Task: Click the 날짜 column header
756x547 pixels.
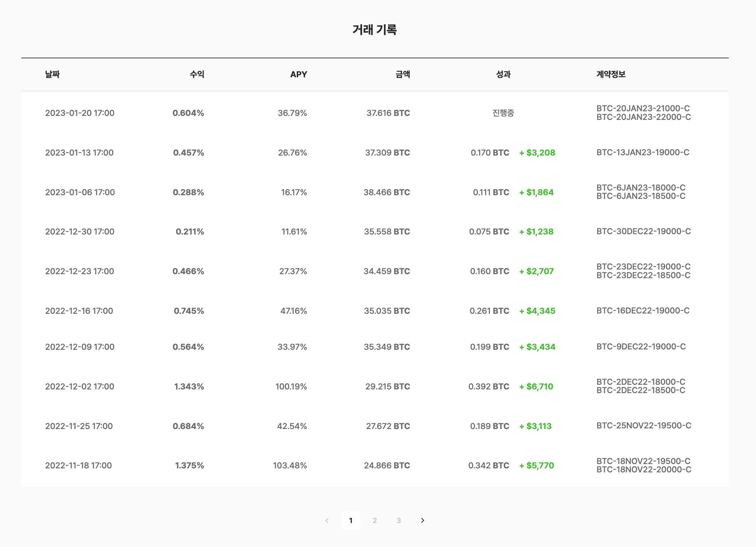Action: click(x=52, y=74)
